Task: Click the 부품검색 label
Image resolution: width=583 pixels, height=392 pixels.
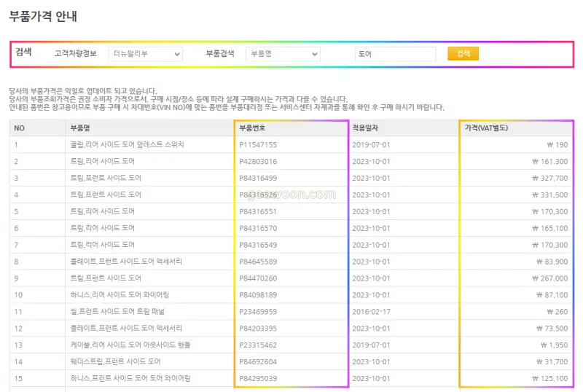Action: point(220,54)
